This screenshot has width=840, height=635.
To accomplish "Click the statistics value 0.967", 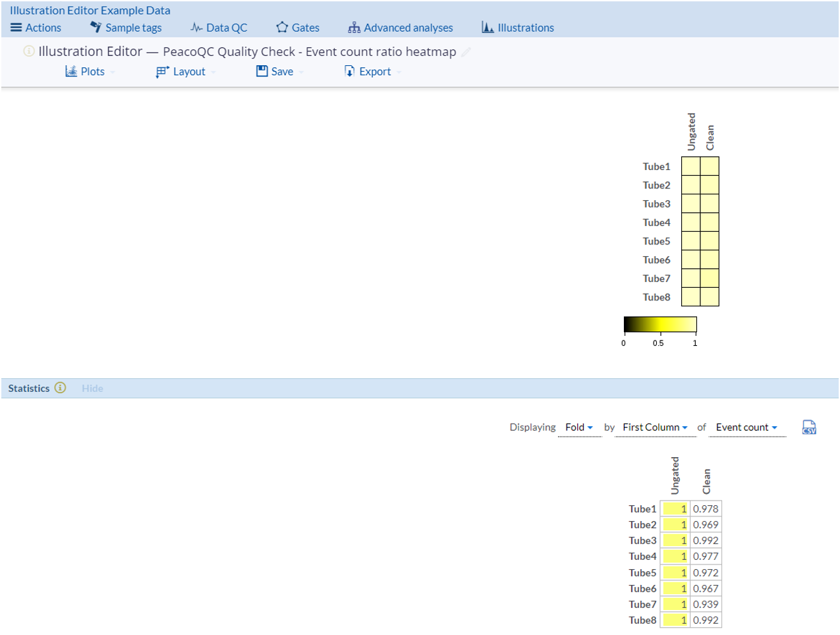I will click(706, 588).
